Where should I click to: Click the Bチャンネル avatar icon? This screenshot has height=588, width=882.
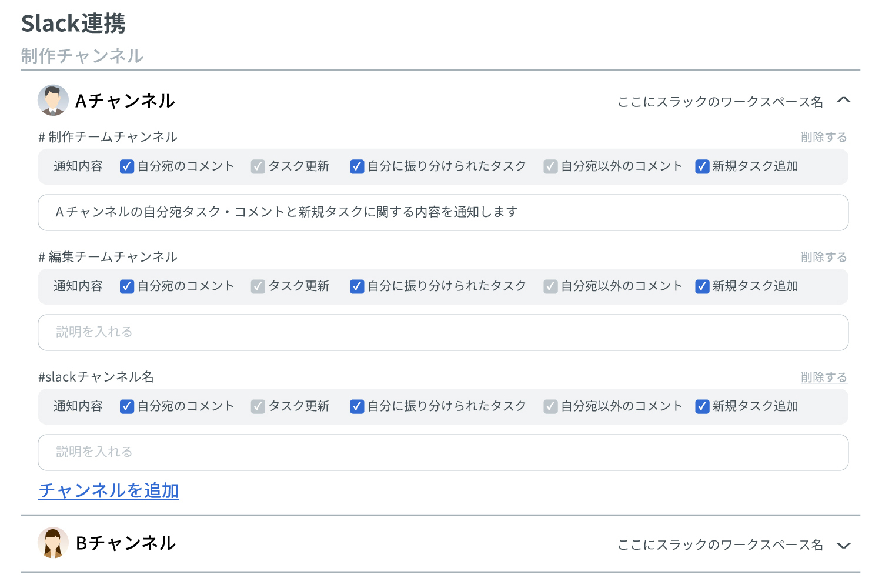tap(54, 543)
